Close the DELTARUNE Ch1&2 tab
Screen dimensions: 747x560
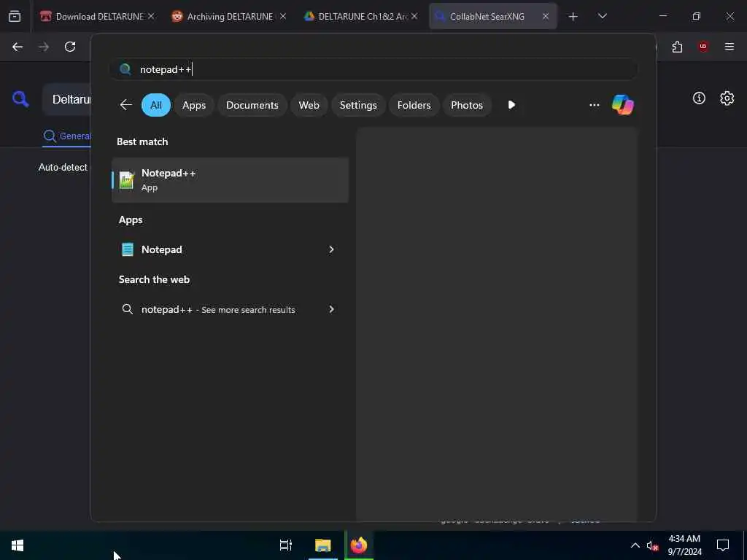point(414,16)
